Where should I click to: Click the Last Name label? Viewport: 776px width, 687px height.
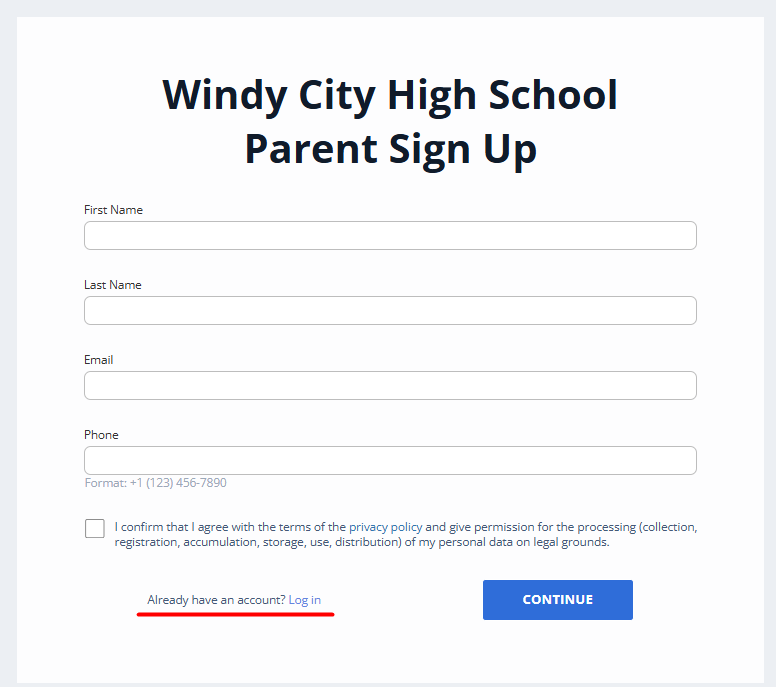112,285
